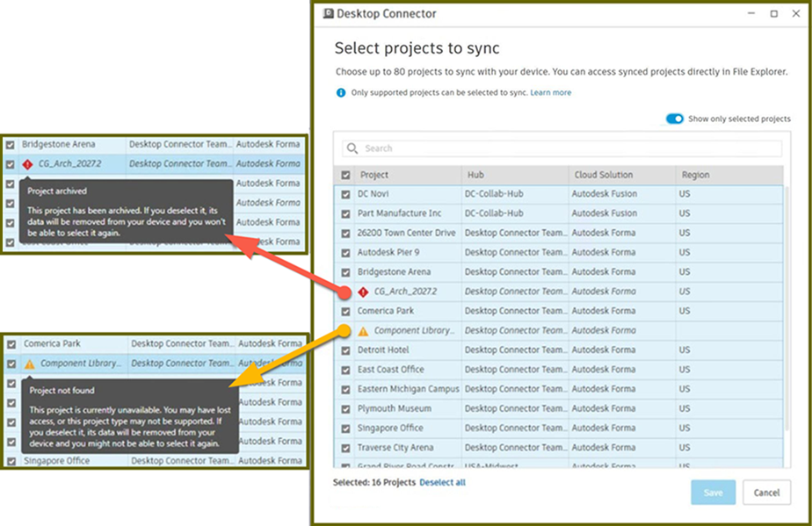Toggle the select-all checkbox in Project header
812x526 pixels.
[x=345, y=175]
